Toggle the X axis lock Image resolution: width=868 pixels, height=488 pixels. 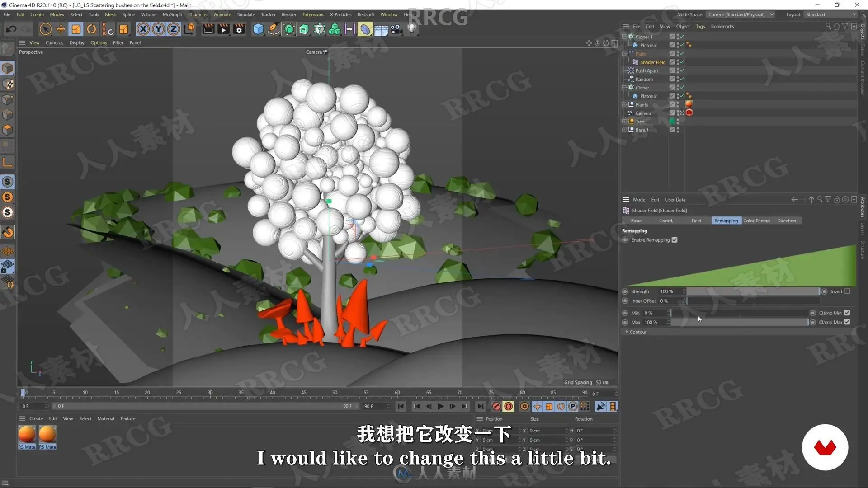tap(143, 29)
